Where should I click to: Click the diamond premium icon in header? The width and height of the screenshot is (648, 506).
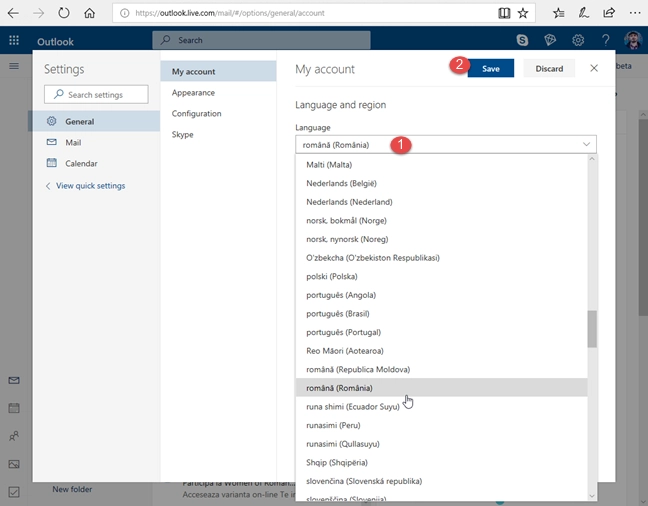click(550, 40)
